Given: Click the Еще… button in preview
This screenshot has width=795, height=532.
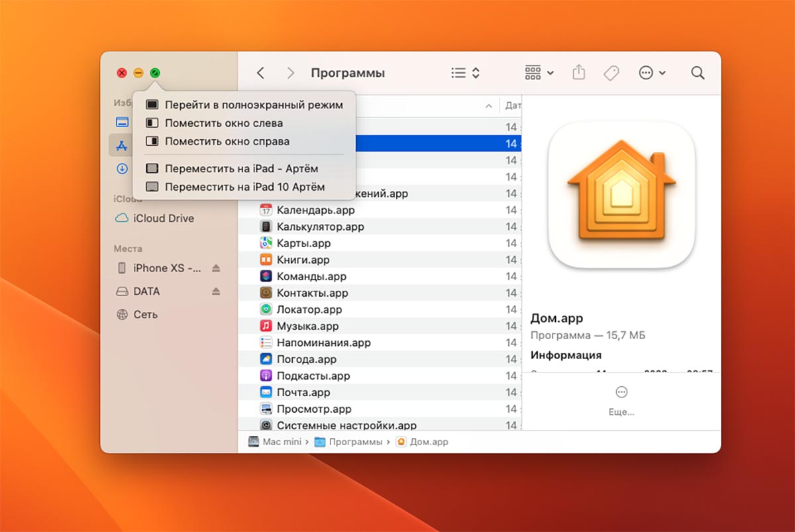Looking at the screenshot, I should 621,401.
